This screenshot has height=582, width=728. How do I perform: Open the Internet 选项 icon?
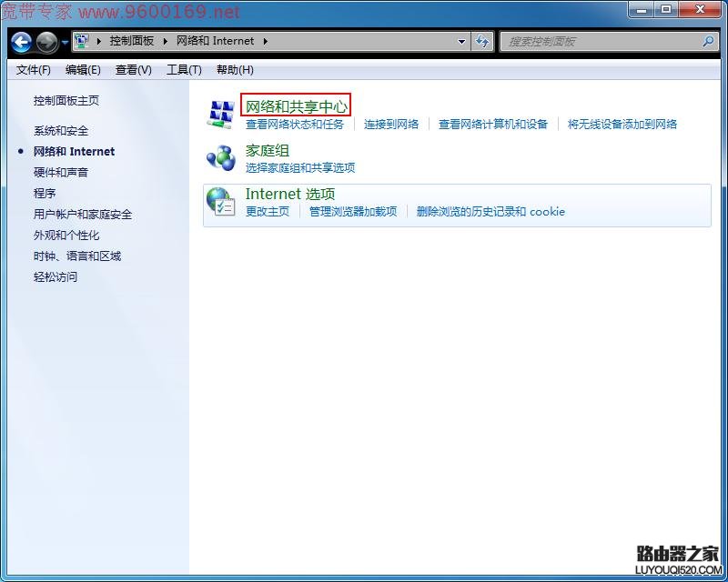coord(289,194)
